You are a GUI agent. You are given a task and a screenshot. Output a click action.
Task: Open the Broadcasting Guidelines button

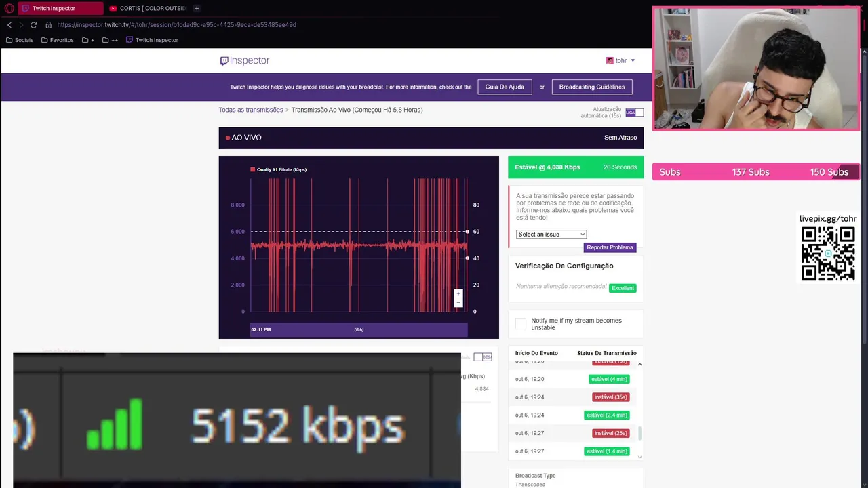click(x=592, y=87)
